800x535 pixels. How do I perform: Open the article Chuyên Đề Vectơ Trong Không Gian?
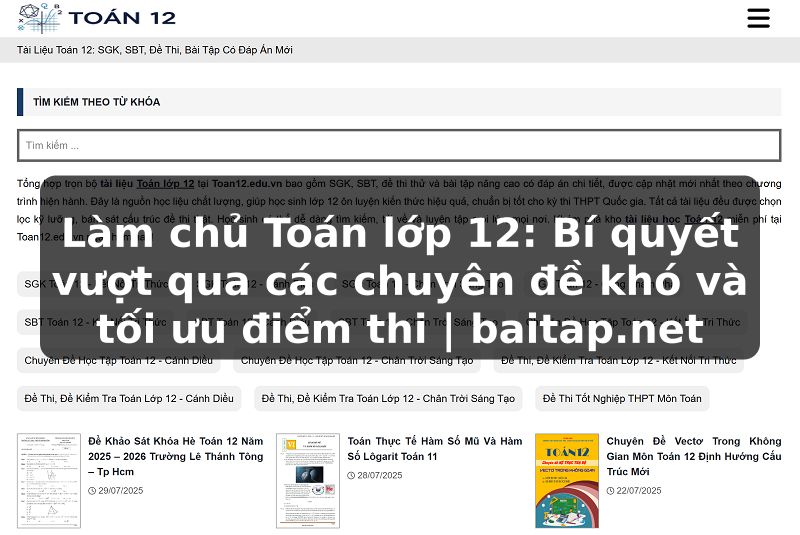click(694, 456)
